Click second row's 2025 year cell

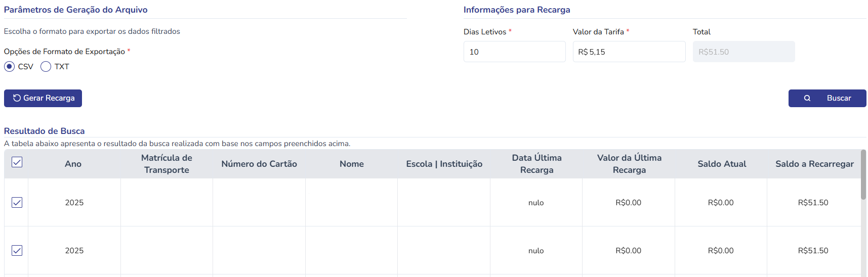tap(74, 251)
